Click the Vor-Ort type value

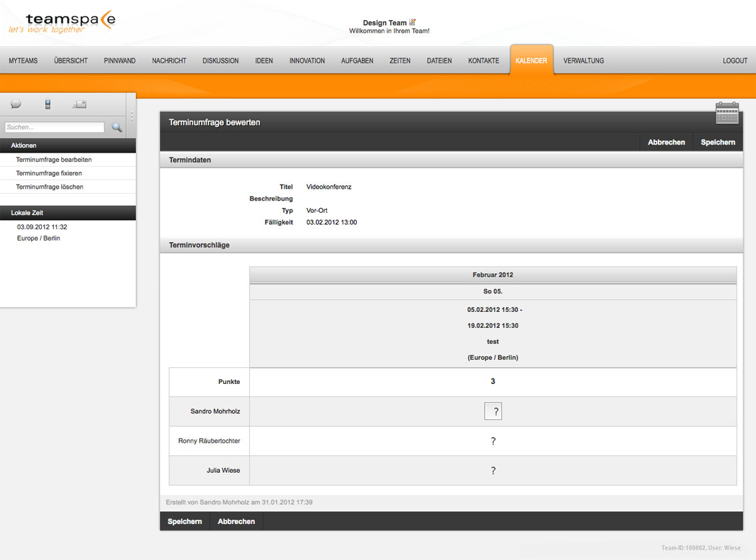[317, 210]
